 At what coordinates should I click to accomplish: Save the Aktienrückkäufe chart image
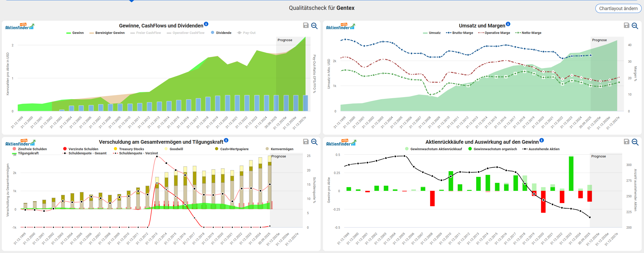pyautogui.click(x=626, y=142)
